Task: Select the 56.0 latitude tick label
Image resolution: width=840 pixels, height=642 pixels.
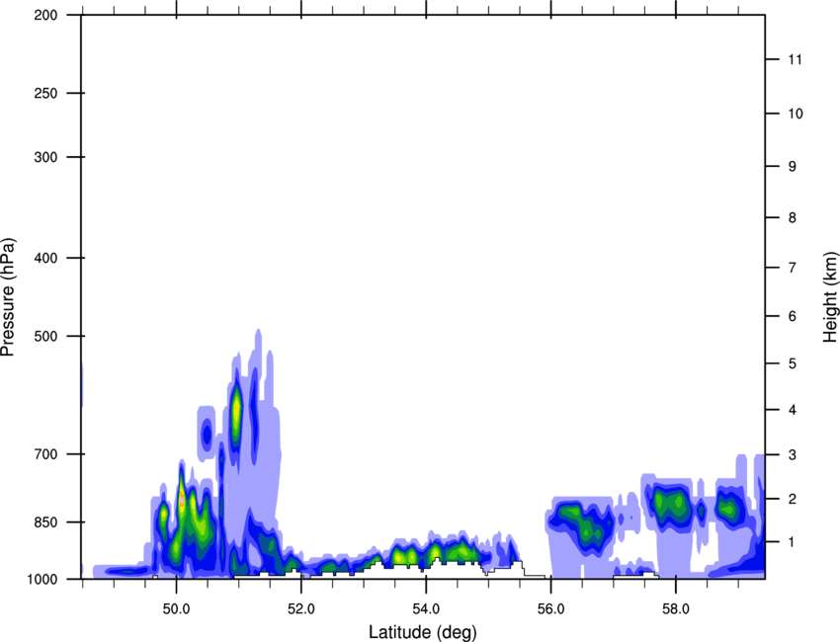Action: coord(550,606)
